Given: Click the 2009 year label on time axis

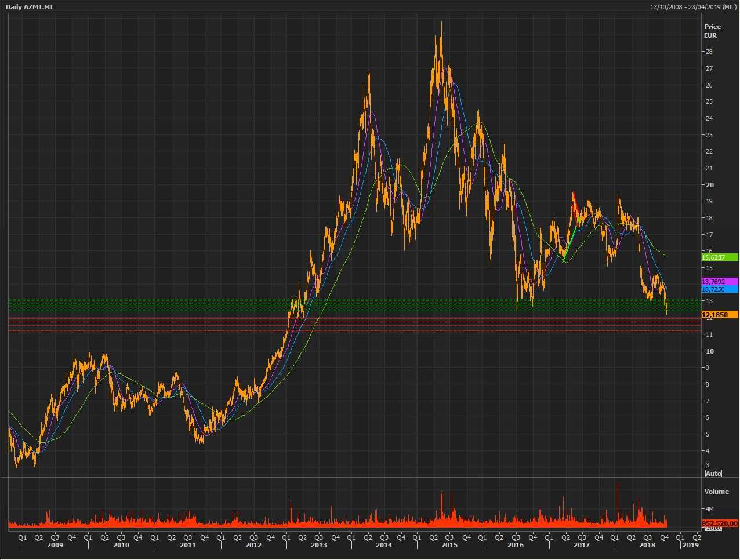Looking at the screenshot, I should (x=55, y=545).
